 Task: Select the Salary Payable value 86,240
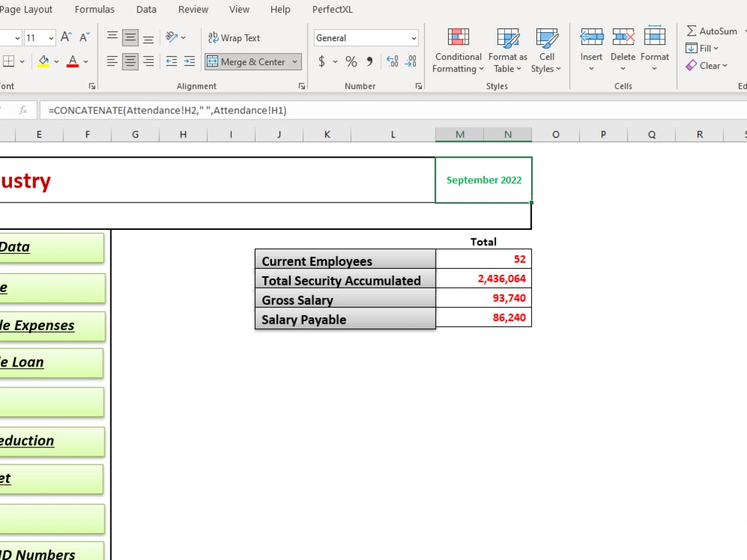click(483, 317)
